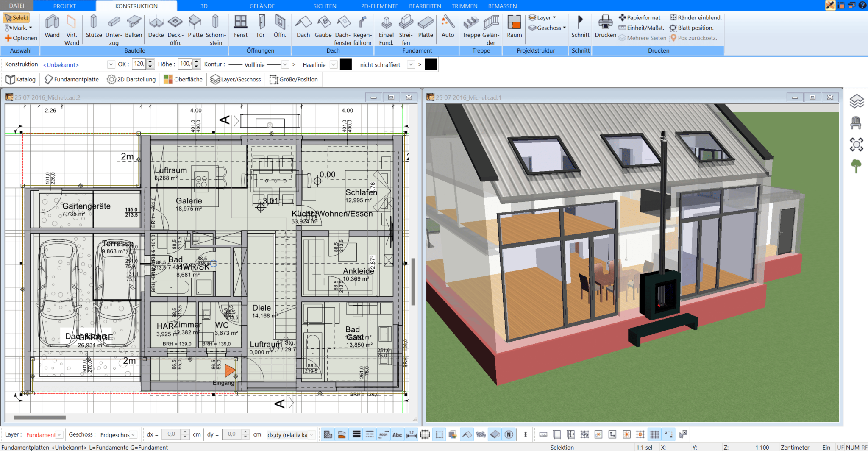
Task: Open the plants tree icon in sidebar
Action: tap(856, 166)
